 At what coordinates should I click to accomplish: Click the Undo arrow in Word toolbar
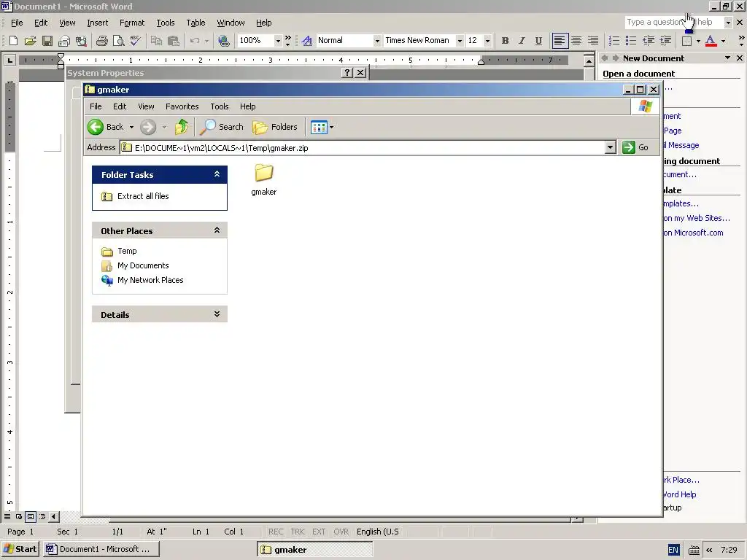(x=194, y=41)
